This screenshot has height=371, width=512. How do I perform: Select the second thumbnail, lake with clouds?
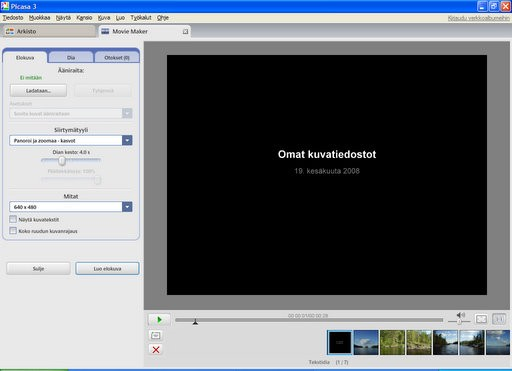pos(366,342)
